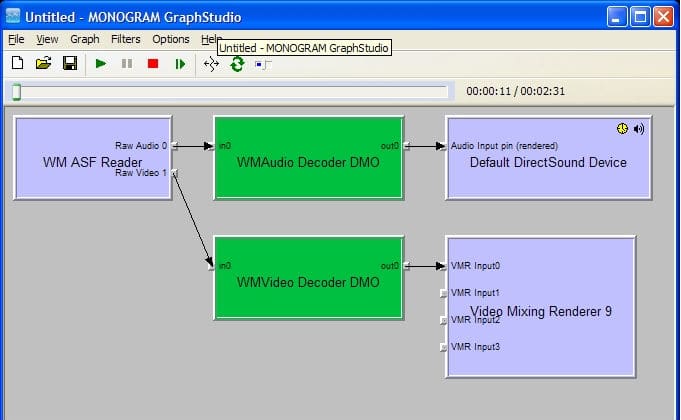Click in0 pin on WMAudio Decoder DMO

(212, 146)
